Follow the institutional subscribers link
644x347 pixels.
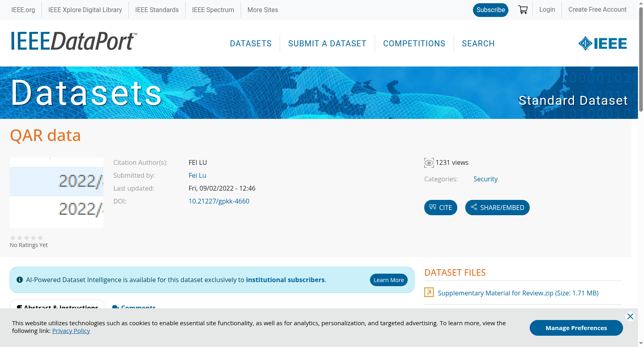pyautogui.click(x=285, y=280)
